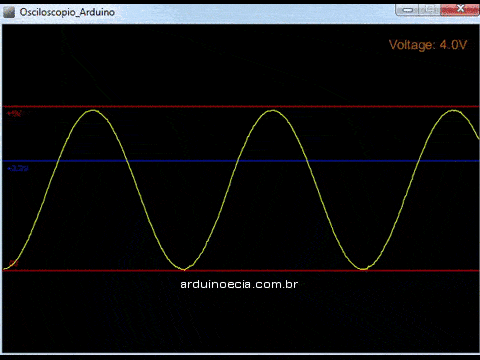
Task: Click the first trough of the yellow waveform
Action: click(x=184, y=269)
